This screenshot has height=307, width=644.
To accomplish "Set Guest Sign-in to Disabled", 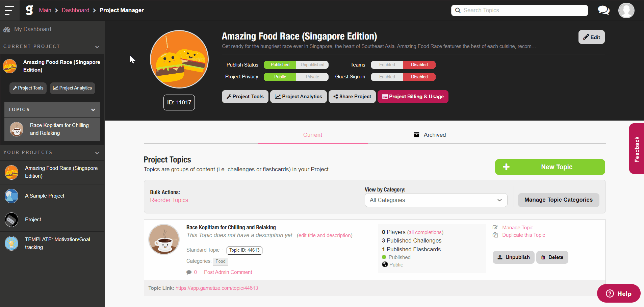I will coord(419,77).
